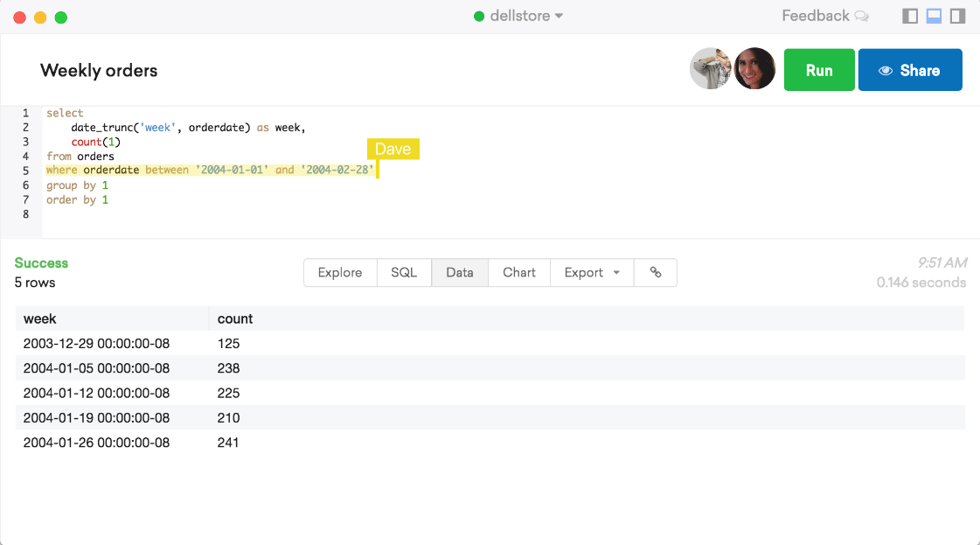980x545 pixels.
Task: Sort results by the week column header
Action: pyautogui.click(x=40, y=318)
